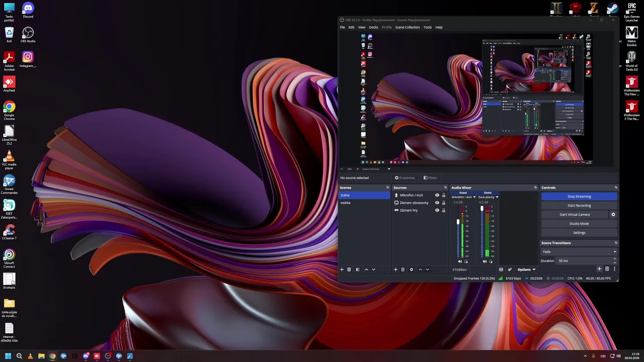Decrease transition duration with the down stepper
644x362 pixels.
pos(614,262)
